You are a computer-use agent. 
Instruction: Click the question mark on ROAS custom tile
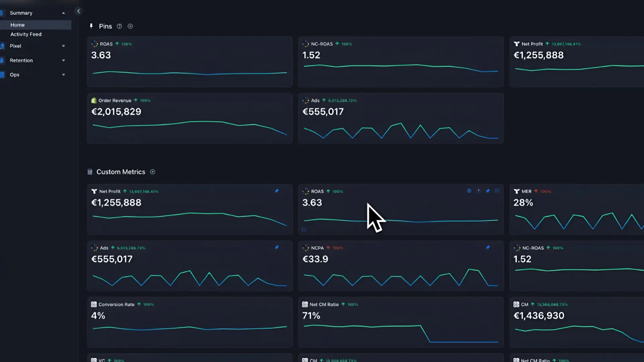pyautogui.click(x=478, y=191)
